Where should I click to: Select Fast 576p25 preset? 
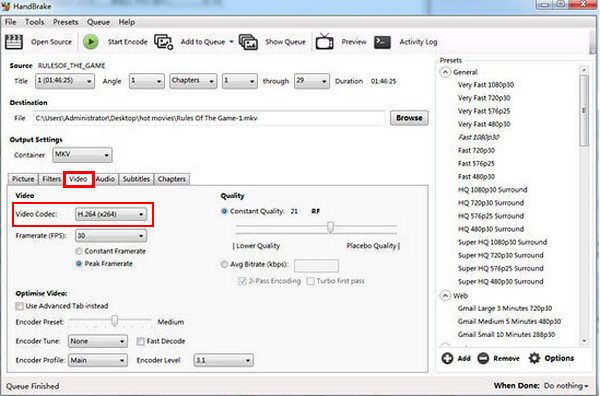pyautogui.click(x=476, y=163)
